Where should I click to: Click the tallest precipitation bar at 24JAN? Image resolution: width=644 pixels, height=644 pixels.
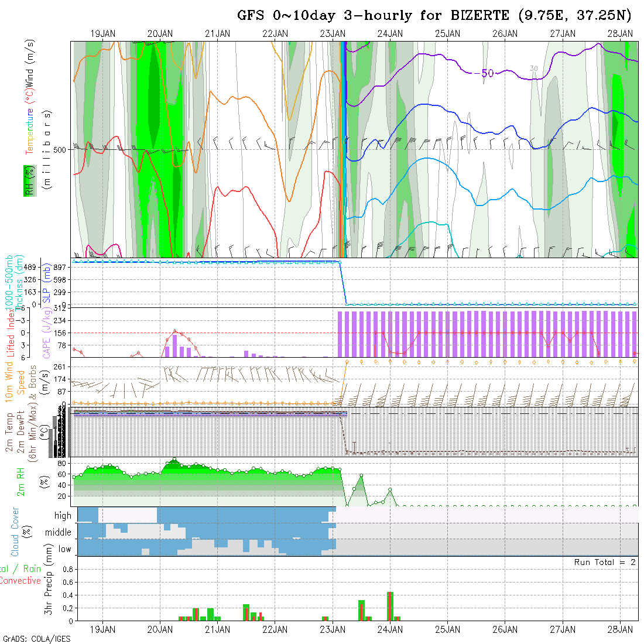pyautogui.click(x=390, y=606)
